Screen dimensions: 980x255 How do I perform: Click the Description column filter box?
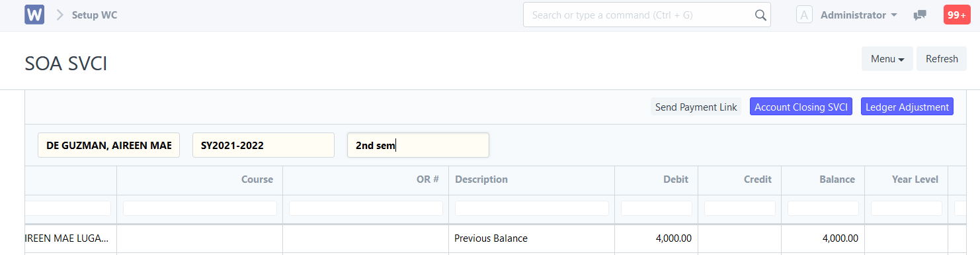click(532, 208)
